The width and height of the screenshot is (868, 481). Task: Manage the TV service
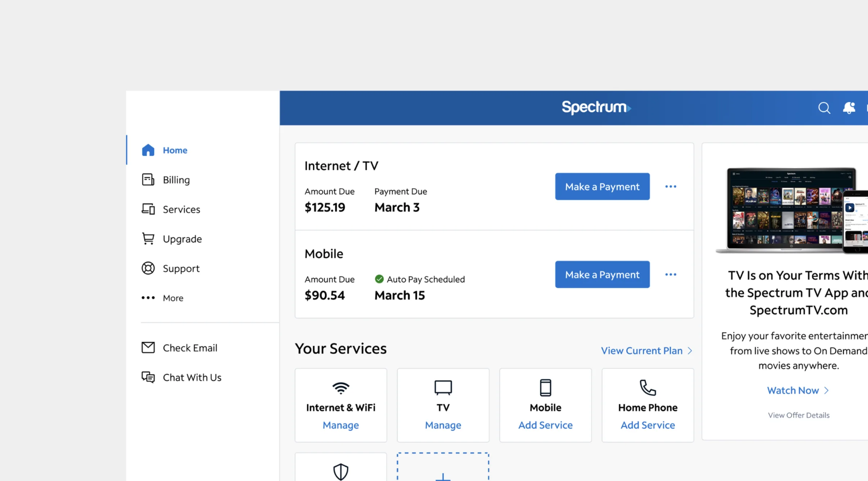pyautogui.click(x=443, y=425)
